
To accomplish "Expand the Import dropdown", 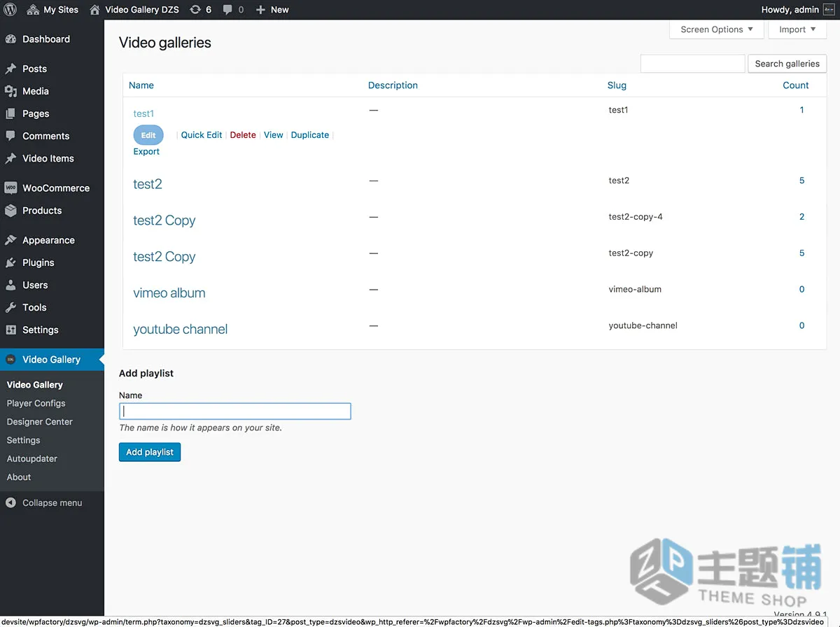I will click(x=797, y=29).
